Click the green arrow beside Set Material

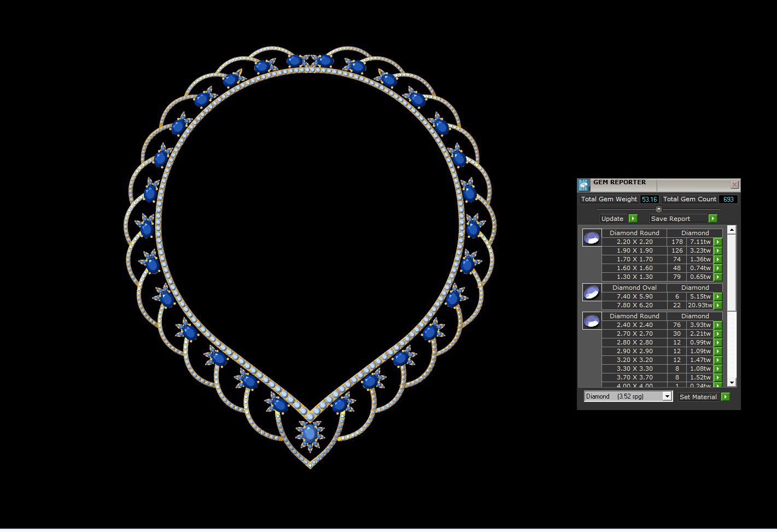(726, 397)
